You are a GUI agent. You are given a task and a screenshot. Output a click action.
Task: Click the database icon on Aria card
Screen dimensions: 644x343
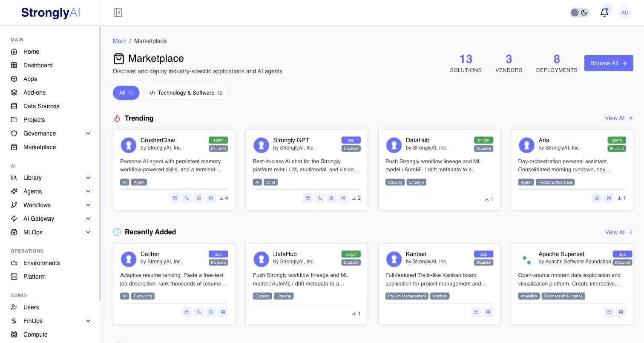pos(609,198)
